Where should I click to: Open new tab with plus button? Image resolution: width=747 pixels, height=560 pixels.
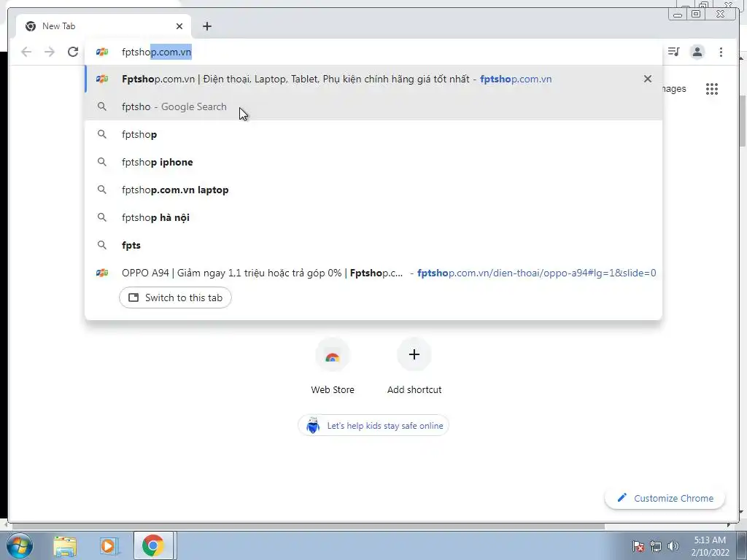[x=206, y=26]
